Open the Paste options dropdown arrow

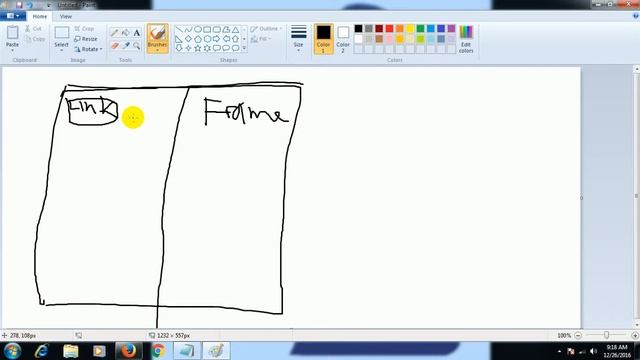pos(13,50)
